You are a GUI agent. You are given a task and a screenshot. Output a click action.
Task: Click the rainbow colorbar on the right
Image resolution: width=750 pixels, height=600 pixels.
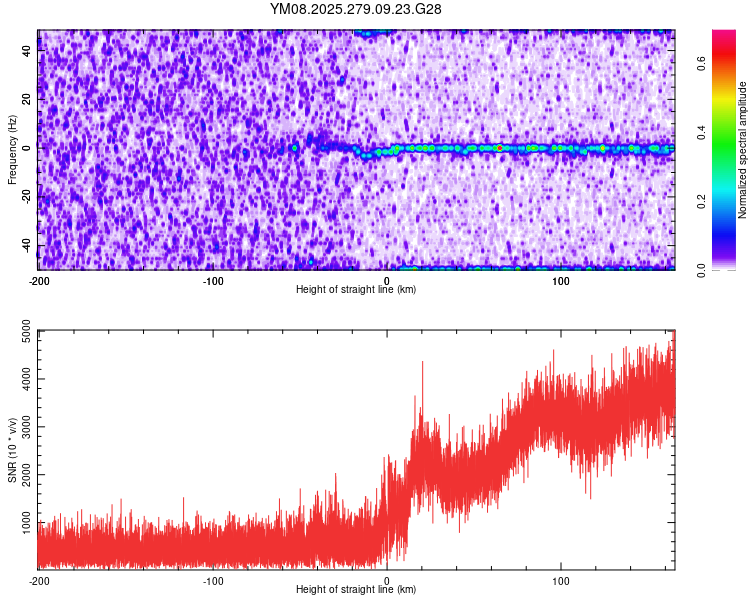[x=724, y=150]
